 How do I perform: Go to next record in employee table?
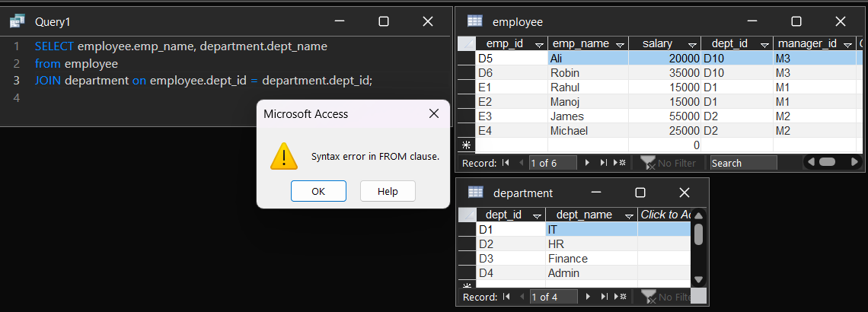pos(587,163)
